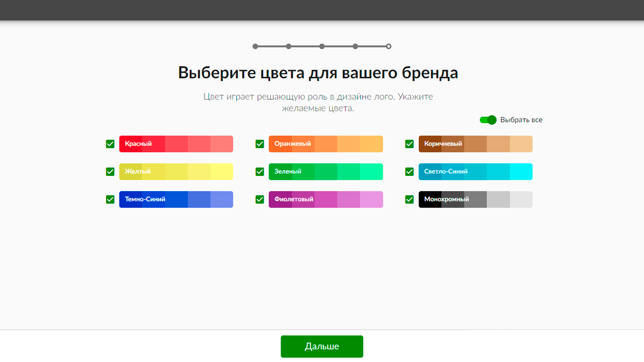
Task: Pick the Темно-Синий palette bar
Action: [x=176, y=200]
